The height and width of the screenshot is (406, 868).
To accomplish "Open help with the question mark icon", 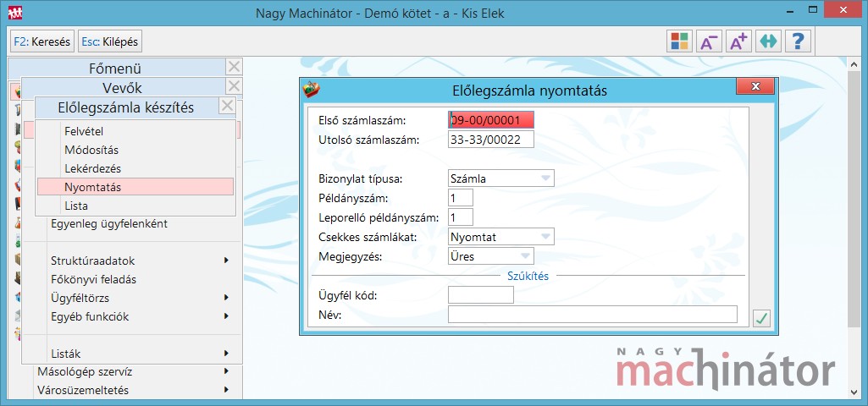I will point(798,41).
